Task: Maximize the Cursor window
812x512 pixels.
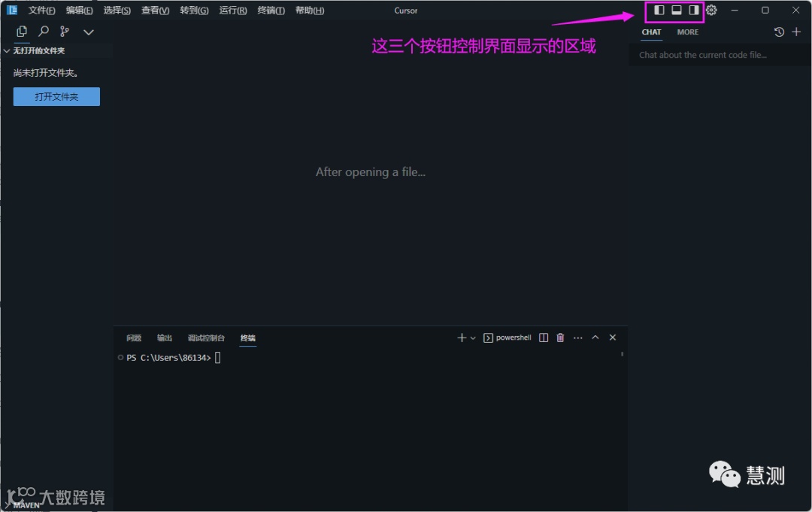Action: coord(765,10)
